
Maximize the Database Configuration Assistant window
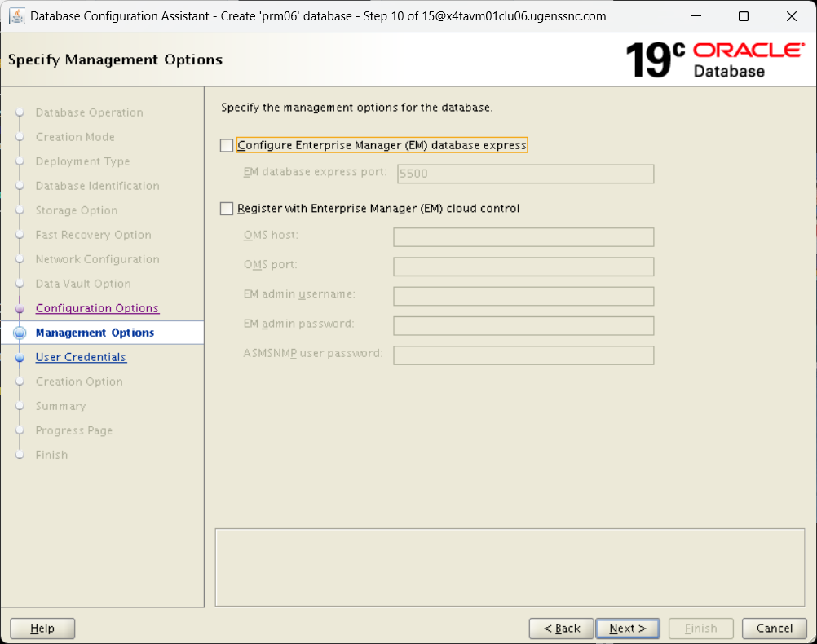pyautogui.click(x=744, y=16)
